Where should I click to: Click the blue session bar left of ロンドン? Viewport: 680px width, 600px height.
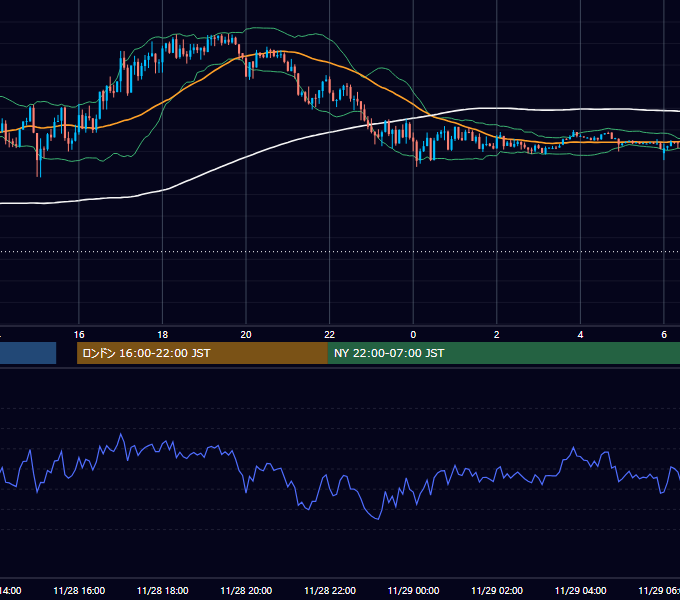click(28, 353)
